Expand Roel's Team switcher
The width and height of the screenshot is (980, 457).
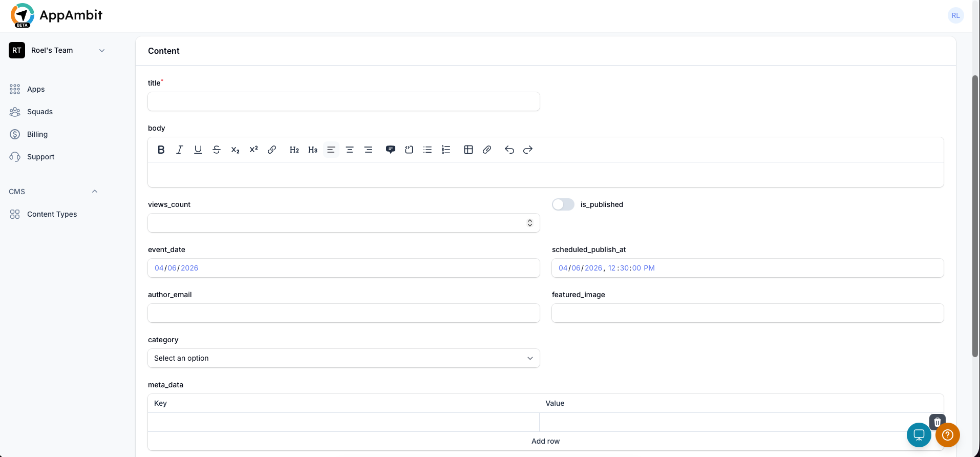pyautogui.click(x=57, y=50)
